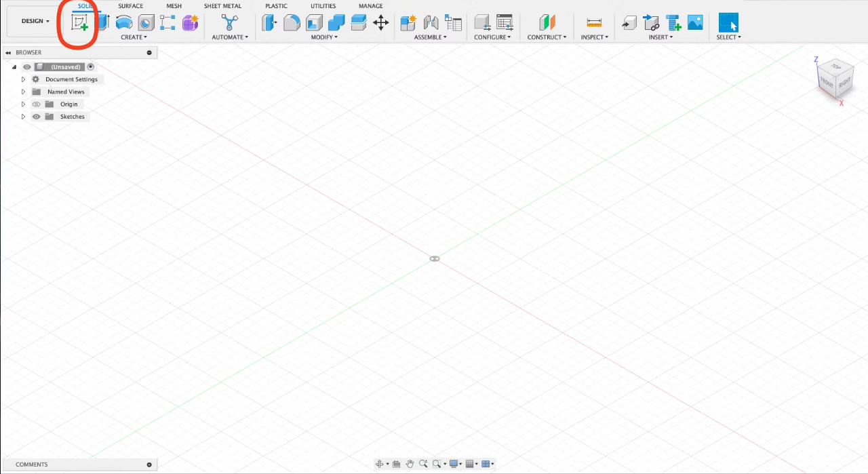Toggle visibility of the Unsaved root component
This screenshot has height=474, width=868.
(x=27, y=67)
